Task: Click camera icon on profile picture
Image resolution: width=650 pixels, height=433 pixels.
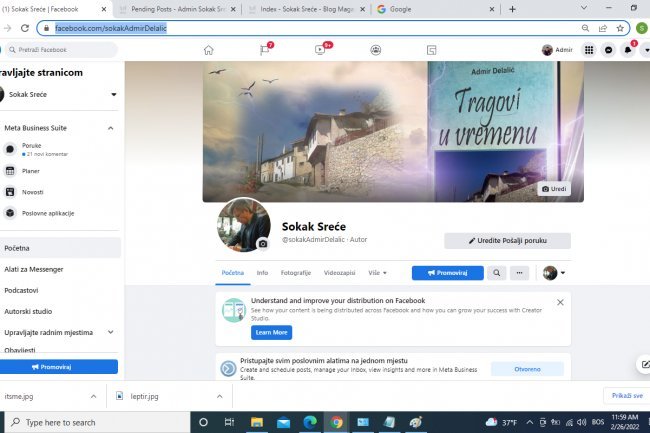Action: point(262,244)
